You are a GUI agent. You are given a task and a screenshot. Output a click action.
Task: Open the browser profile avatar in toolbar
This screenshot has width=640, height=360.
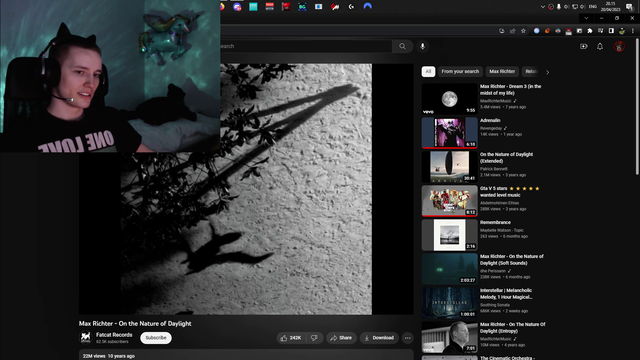622,31
